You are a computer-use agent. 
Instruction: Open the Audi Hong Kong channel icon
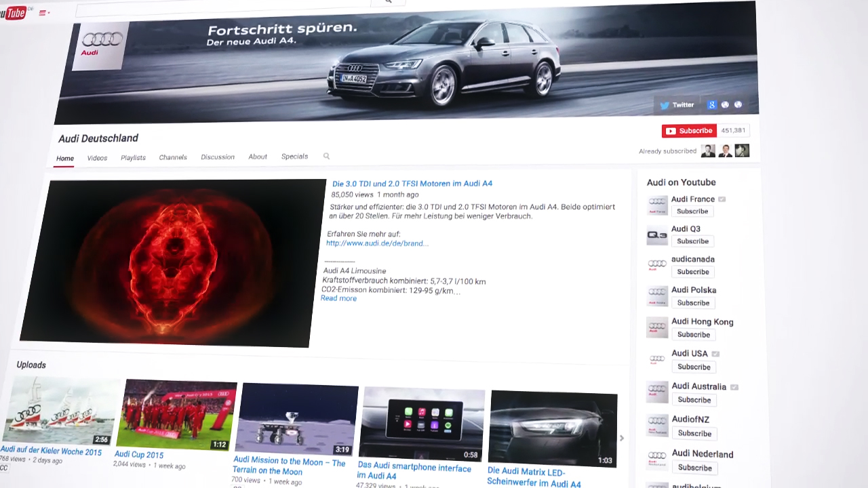(657, 327)
